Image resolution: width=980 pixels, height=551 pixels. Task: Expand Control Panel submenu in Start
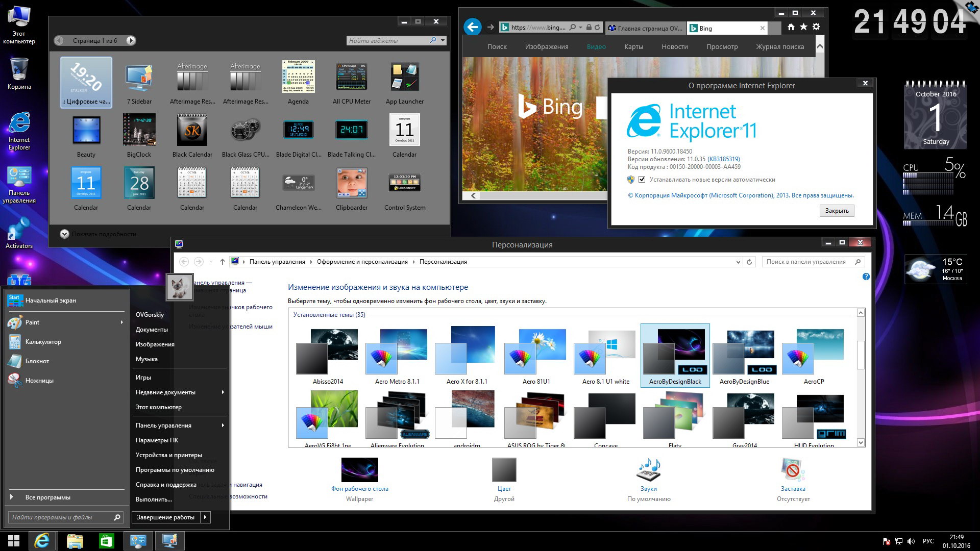(x=223, y=425)
